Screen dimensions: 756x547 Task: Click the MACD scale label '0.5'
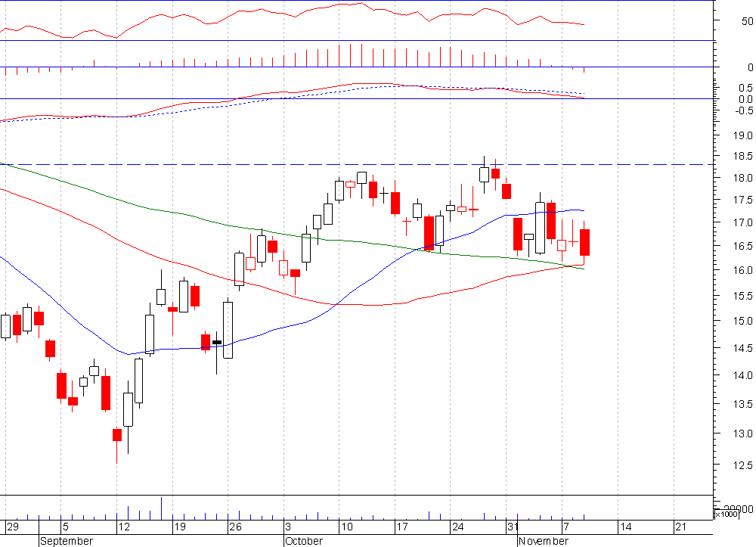coord(745,88)
